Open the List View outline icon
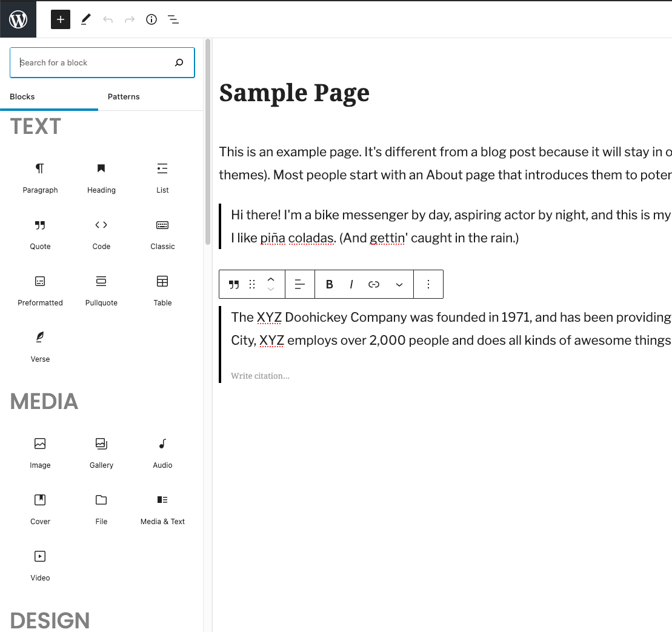672x632 pixels. (x=173, y=19)
